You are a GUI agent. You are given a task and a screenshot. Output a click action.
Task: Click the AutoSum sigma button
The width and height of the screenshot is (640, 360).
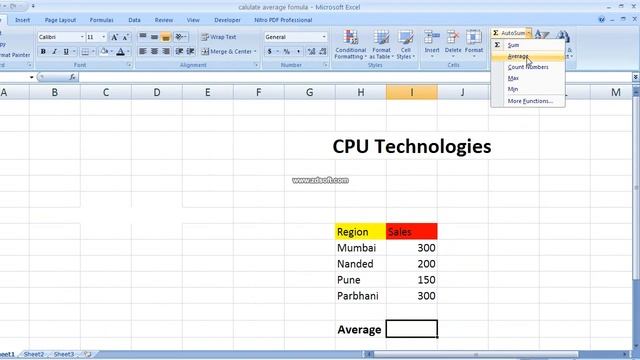pos(508,33)
